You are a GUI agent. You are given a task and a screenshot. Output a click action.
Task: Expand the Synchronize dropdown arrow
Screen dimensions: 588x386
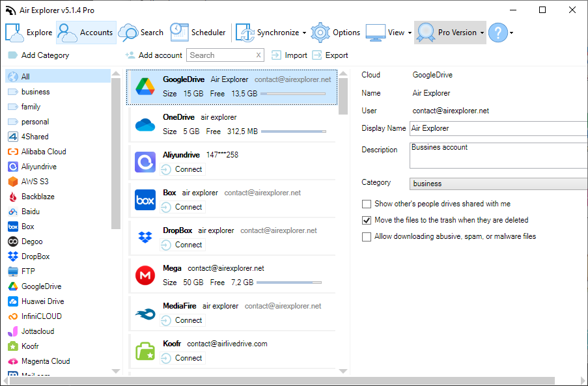point(304,33)
